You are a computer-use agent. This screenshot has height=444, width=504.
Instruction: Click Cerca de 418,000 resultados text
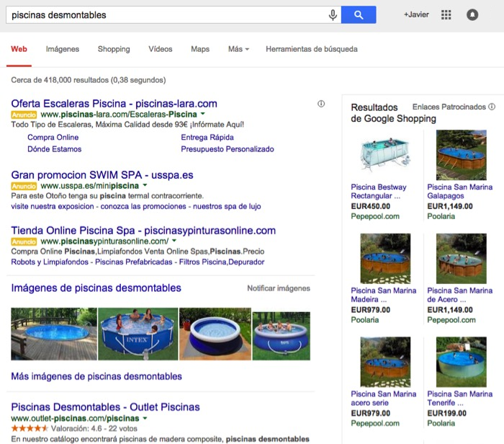[x=89, y=80]
